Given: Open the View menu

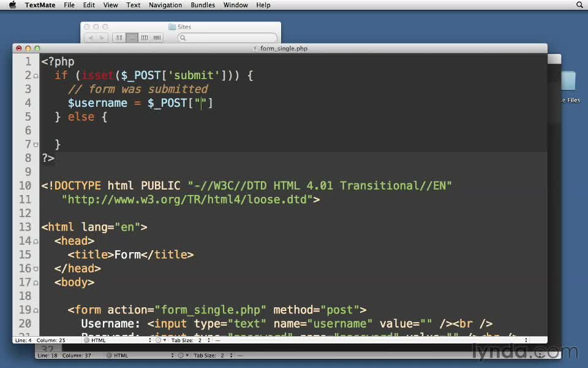Looking at the screenshot, I should (111, 5).
